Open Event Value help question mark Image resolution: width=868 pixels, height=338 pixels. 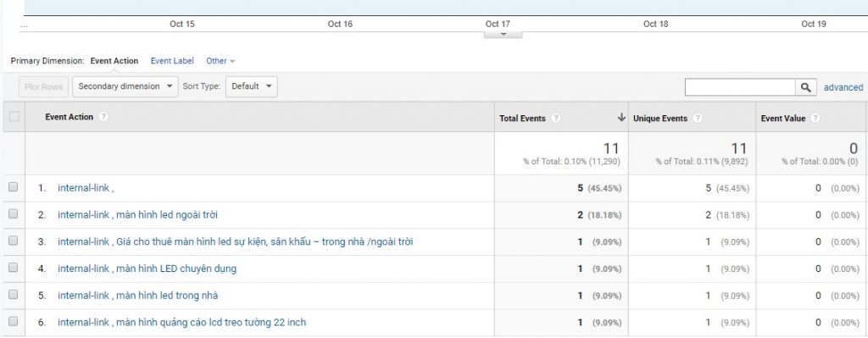[x=815, y=119]
